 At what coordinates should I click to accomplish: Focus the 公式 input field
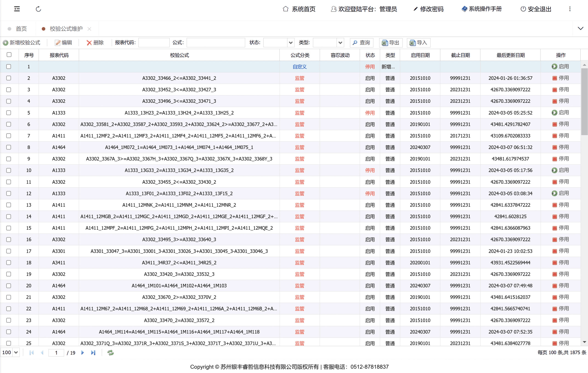pyautogui.click(x=216, y=43)
